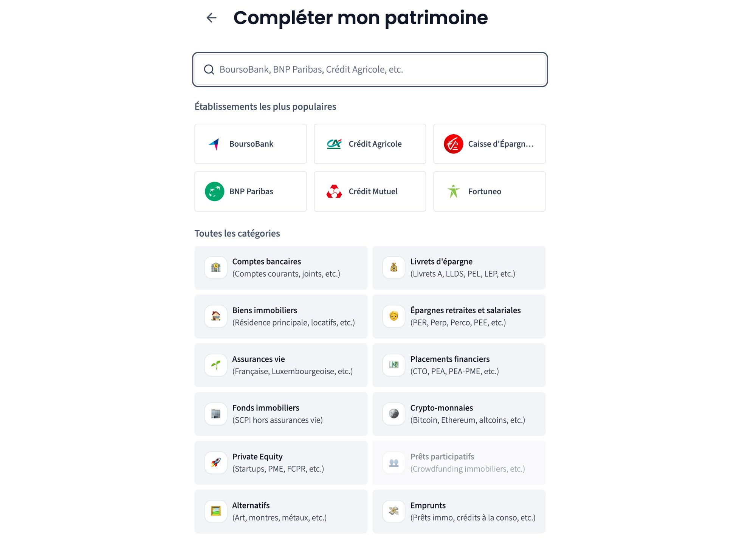Select the Livrets d'épargne category
The image size is (756, 550).
[x=459, y=268]
